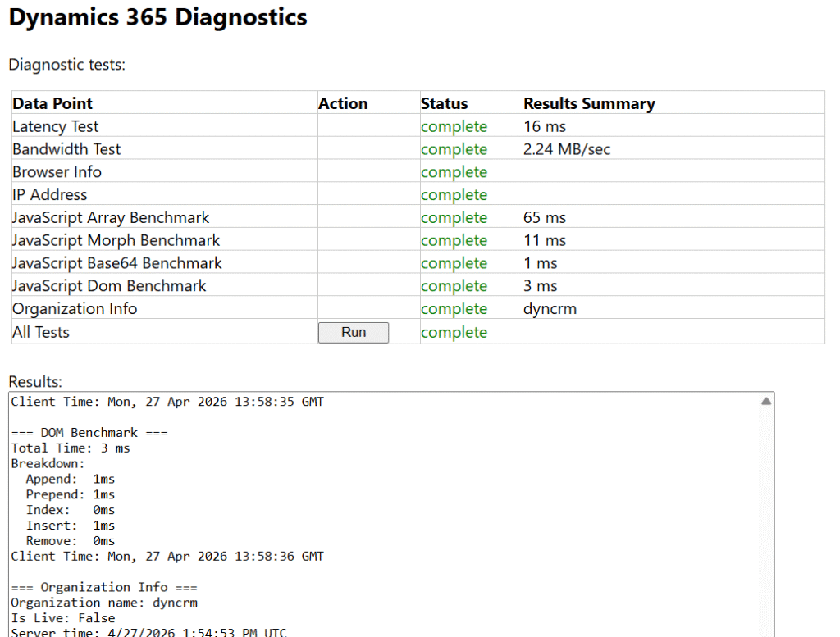This screenshot has width=840, height=637.
Task: Click the 'Index: 0ms' line
Action: [x=71, y=510]
